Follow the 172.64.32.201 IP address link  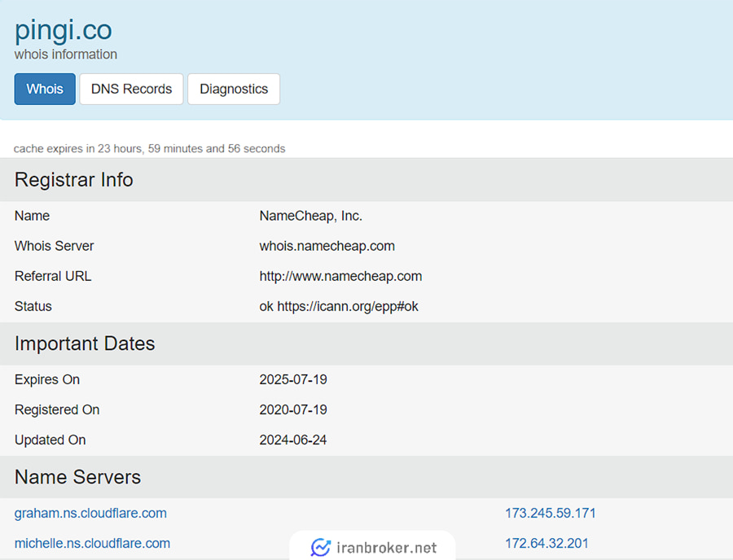[546, 543]
